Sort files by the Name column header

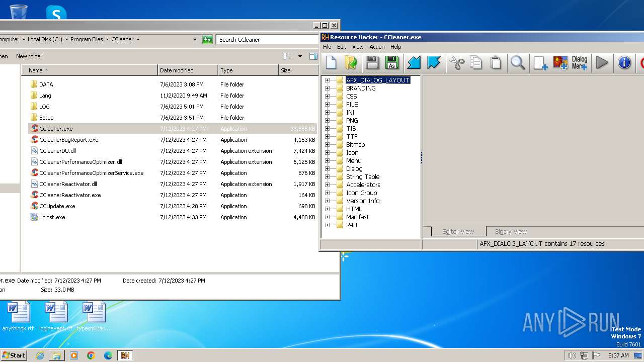coord(90,70)
